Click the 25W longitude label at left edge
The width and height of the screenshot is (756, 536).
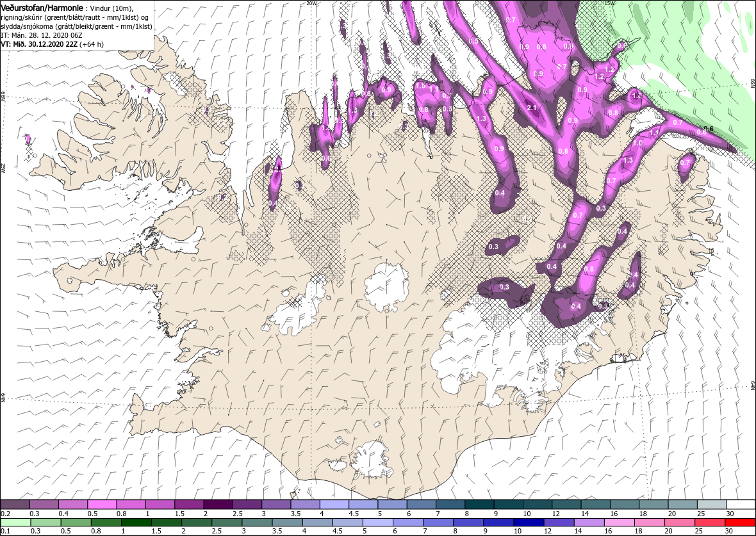tap(3, 168)
